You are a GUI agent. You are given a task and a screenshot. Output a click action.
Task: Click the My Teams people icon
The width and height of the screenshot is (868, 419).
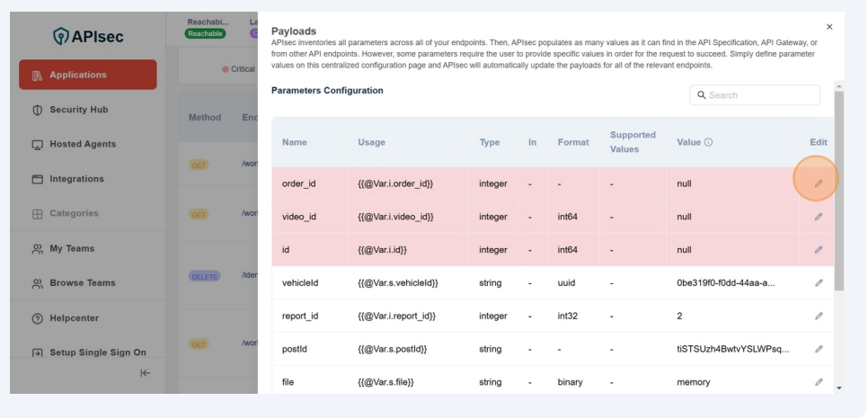37,249
